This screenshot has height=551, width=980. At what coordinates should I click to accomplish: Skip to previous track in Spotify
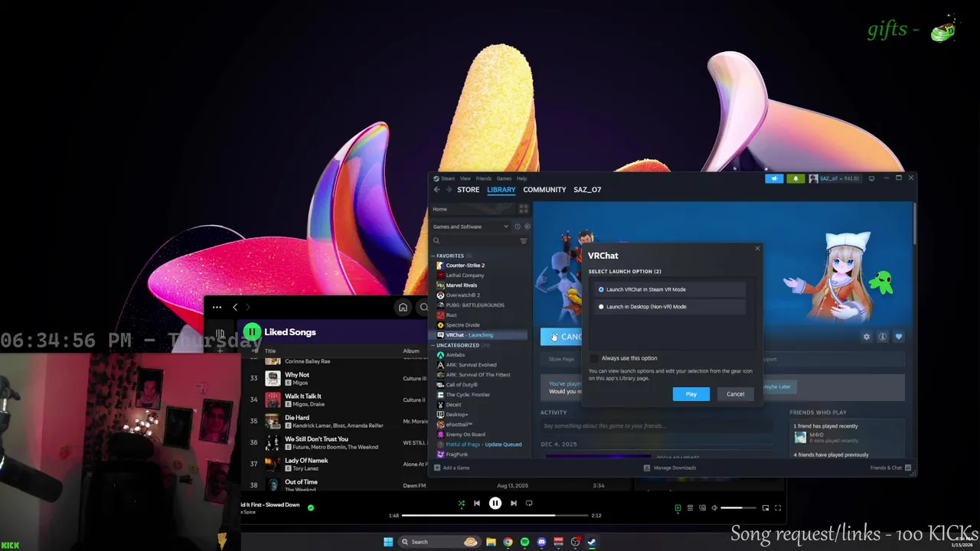pyautogui.click(x=476, y=504)
